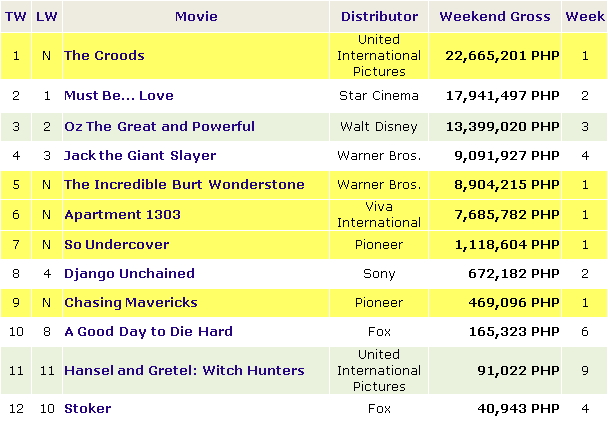Select Chasing Mavericks movie link
The width and height of the screenshot is (608, 423).
pyautogui.click(x=131, y=303)
